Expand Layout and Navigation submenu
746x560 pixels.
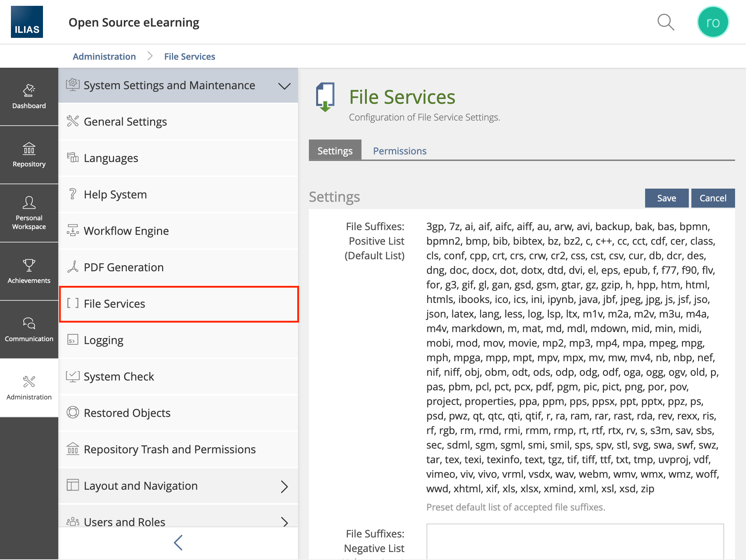pyautogui.click(x=178, y=486)
